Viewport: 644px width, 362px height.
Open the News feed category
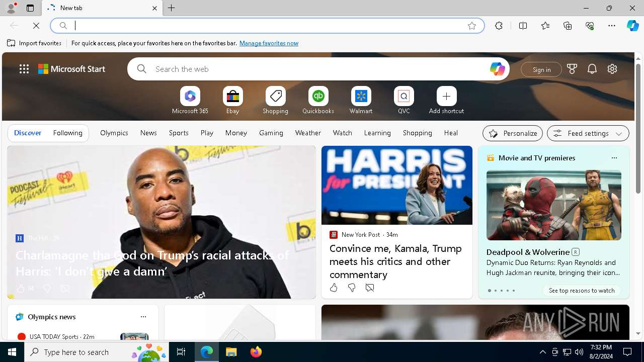coord(148,133)
